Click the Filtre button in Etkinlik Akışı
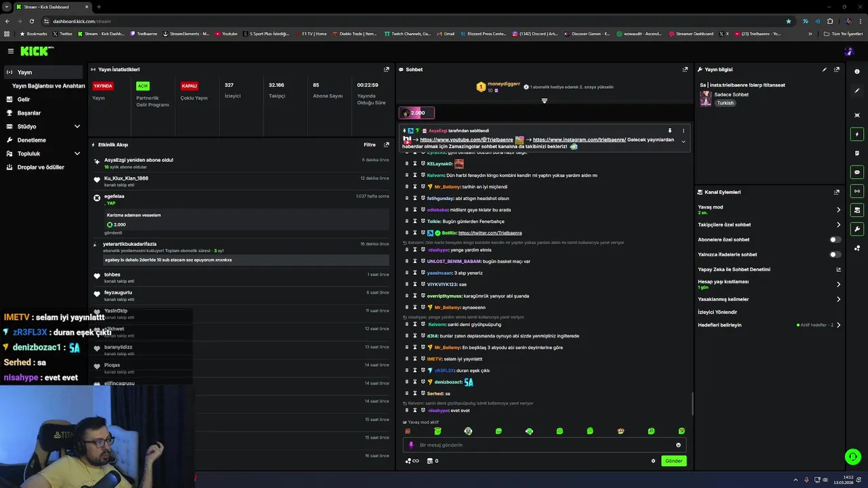868x488 pixels. tap(369, 144)
